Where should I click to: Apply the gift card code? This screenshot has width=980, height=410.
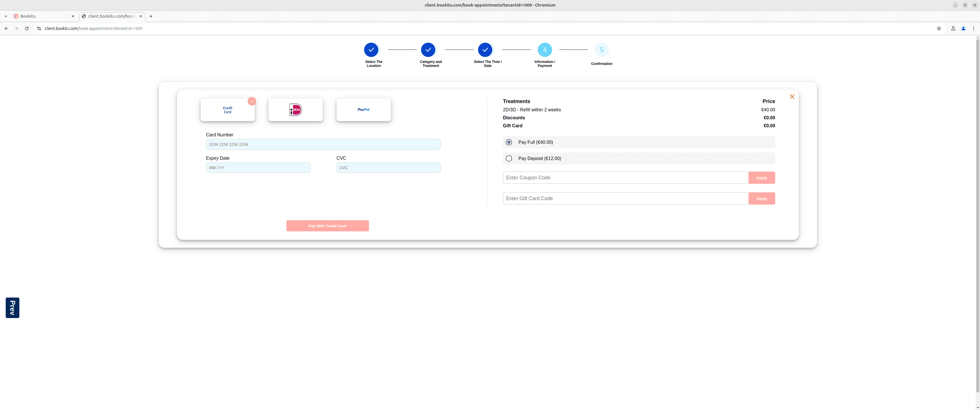pyautogui.click(x=761, y=198)
